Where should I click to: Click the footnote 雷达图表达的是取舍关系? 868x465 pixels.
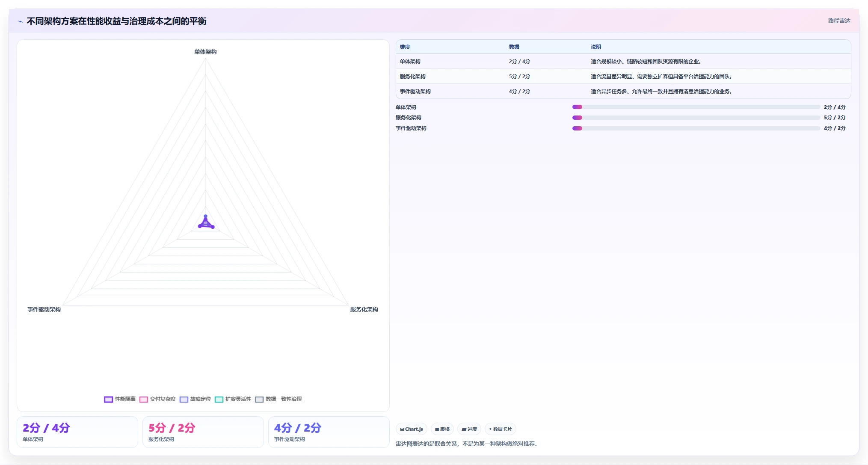coord(467,444)
